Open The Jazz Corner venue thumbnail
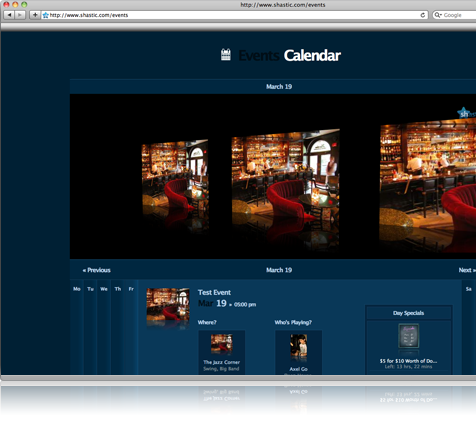Viewport: 476px width, 441px height. (222, 343)
